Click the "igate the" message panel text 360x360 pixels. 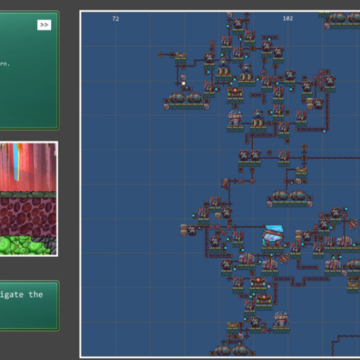21,295
